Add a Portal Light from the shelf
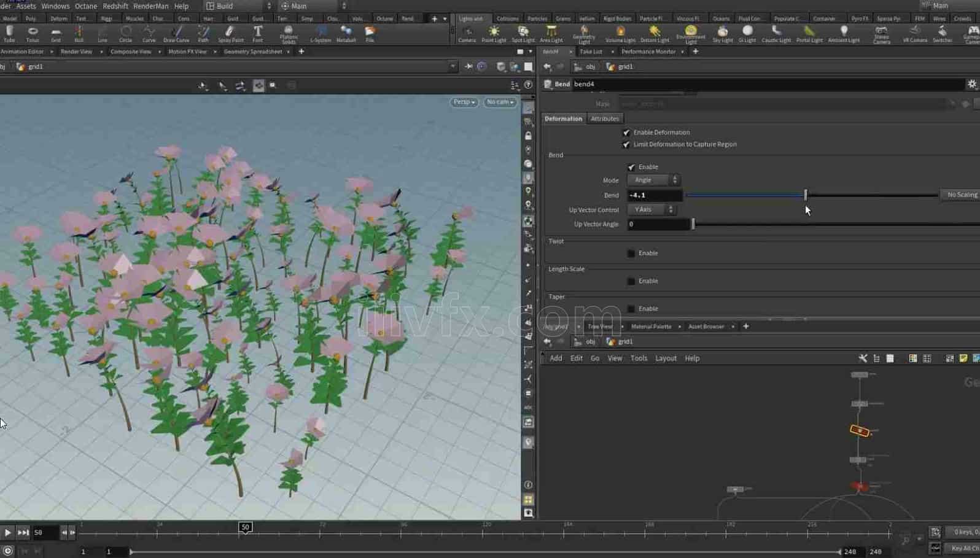 [x=809, y=34]
